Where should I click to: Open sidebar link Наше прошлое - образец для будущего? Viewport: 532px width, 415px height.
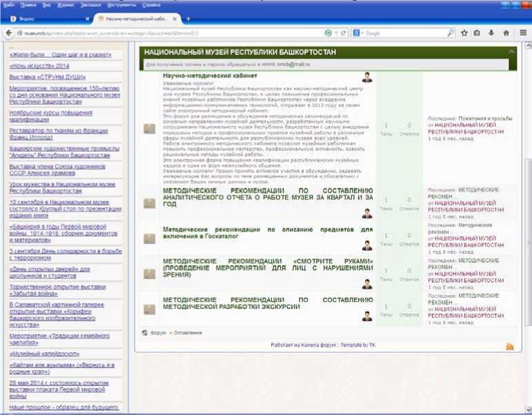[x=63, y=407]
